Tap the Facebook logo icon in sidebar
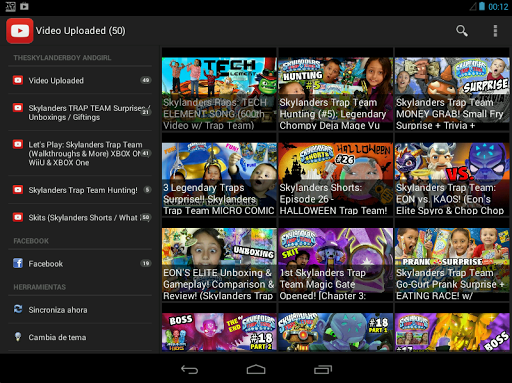 coord(18,263)
